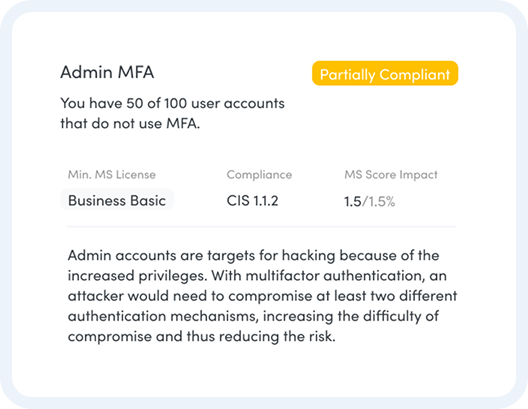This screenshot has height=409, width=528.
Task: Click the 1.5/1.5% score impact value
Action: [x=369, y=201]
